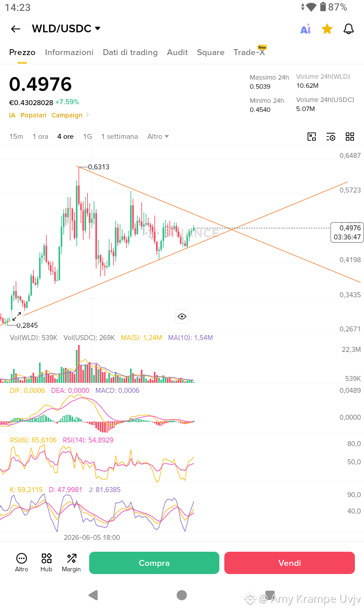Viewport: 364px width, 610px height.
Task: Expand chart to fullscreen
Action: click(17, 316)
